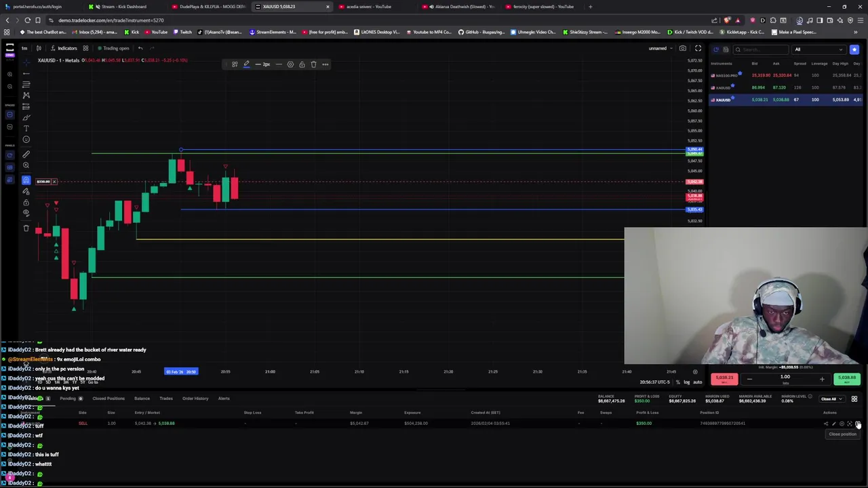Toggle percent scale on chart
The height and width of the screenshot is (488, 868).
pos(677,382)
